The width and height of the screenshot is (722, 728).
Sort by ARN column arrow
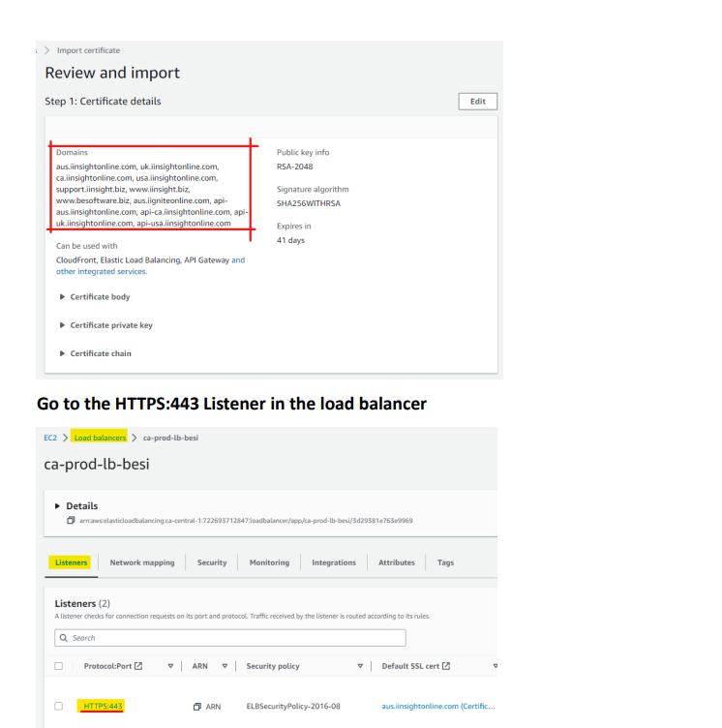point(225,666)
